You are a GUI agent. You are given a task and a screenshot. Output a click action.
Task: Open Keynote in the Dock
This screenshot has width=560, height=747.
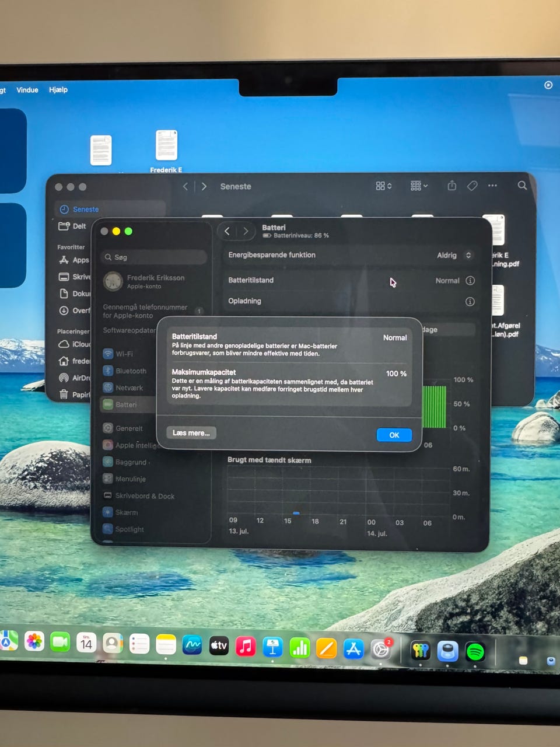click(272, 647)
